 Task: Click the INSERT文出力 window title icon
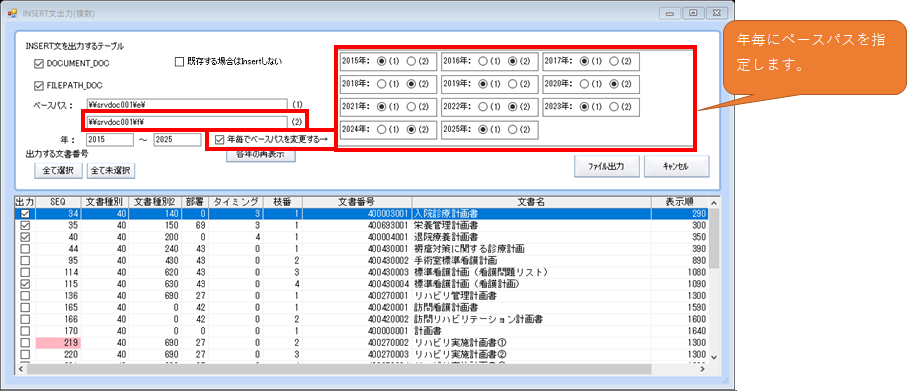click(12, 13)
